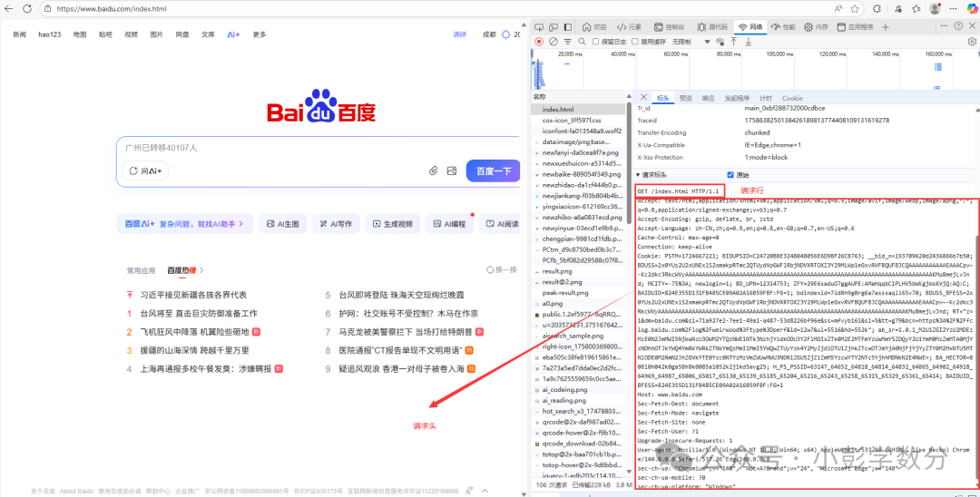The width and height of the screenshot is (980, 497).
Task: Click the 换一换 refresh icon
Action: click(490, 269)
